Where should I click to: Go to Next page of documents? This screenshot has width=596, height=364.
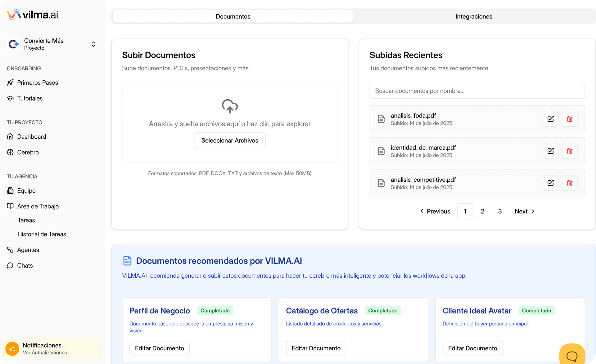[x=524, y=211]
